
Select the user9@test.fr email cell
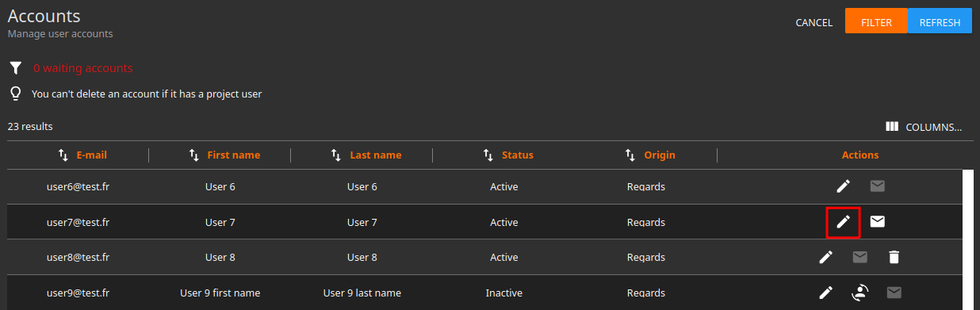78,293
